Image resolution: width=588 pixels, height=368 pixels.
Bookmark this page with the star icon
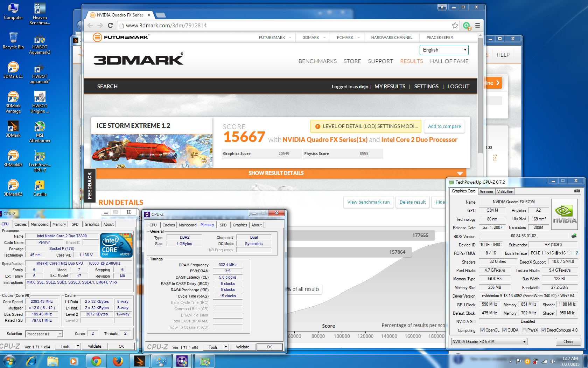pyautogui.click(x=455, y=25)
